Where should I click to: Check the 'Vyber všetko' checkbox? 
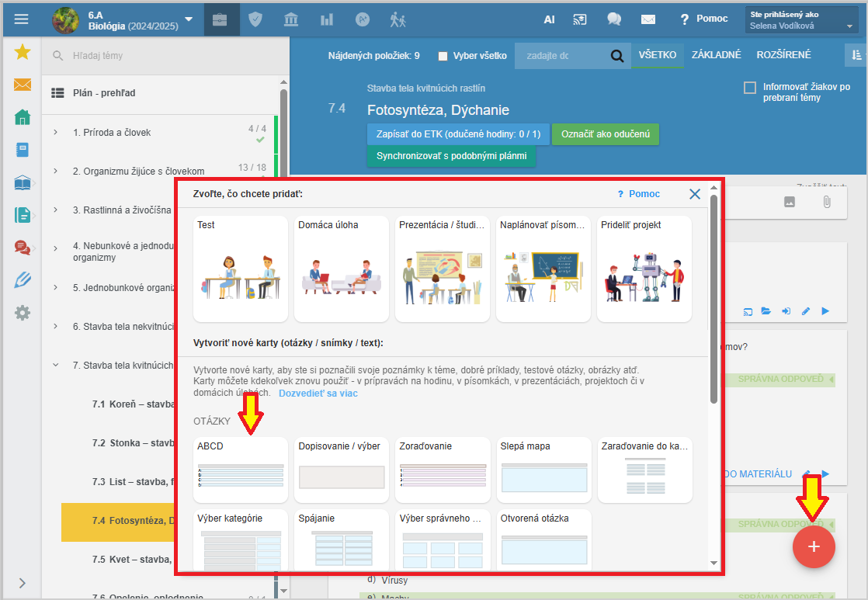tap(443, 56)
